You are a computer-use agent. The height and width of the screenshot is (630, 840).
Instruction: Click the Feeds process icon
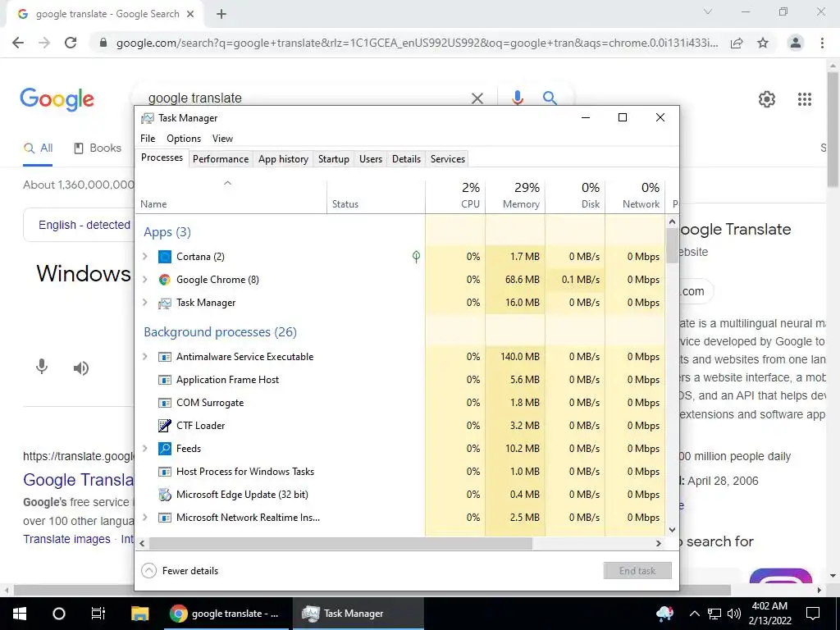point(164,449)
